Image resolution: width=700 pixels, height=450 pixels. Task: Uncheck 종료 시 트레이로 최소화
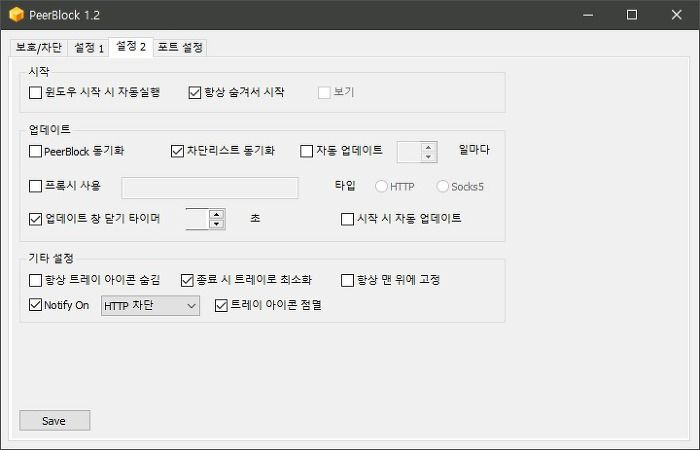point(187,280)
